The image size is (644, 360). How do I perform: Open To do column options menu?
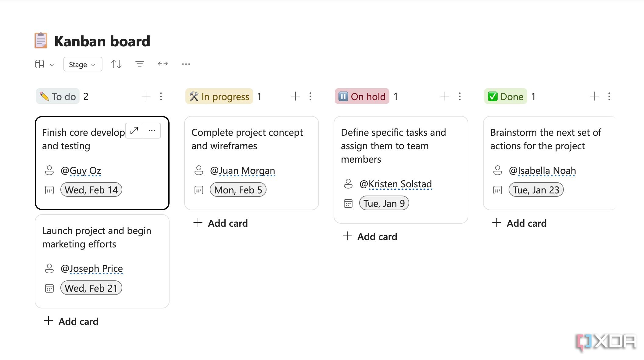click(x=161, y=96)
